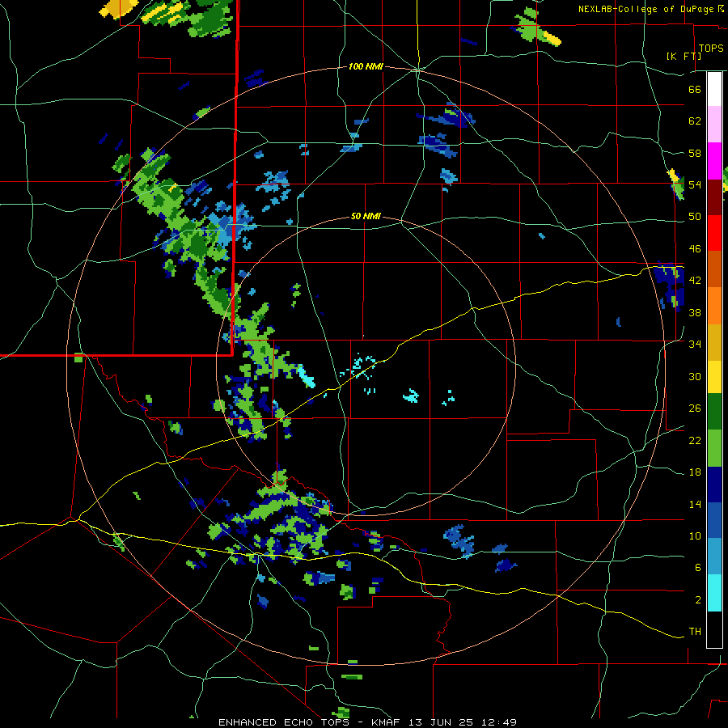728x728 pixels.
Task: Click the legend value 50
Action: pyautogui.click(x=695, y=216)
